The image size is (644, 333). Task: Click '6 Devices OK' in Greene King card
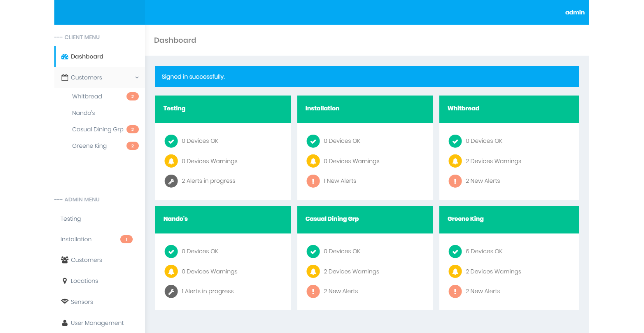point(484,252)
